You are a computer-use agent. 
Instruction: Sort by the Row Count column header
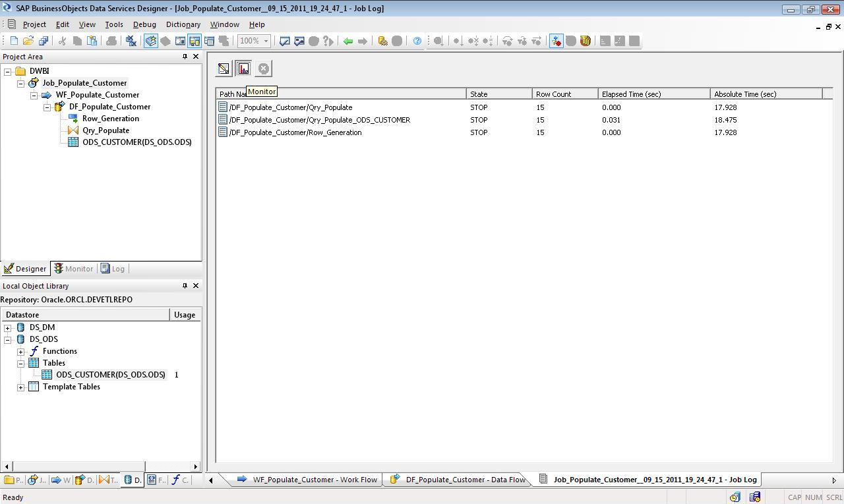pos(565,94)
